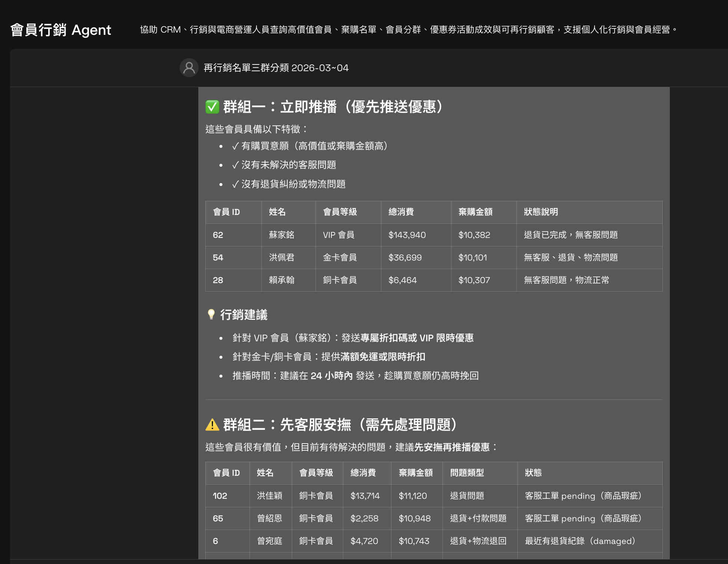Image resolution: width=728 pixels, height=564 pixels.
Task: Click the user avatar icon
Action: [189, 68]
